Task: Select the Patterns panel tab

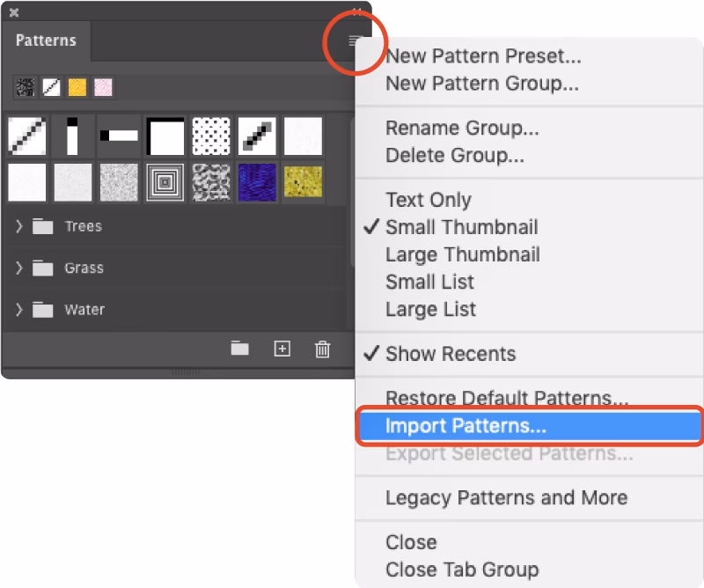Action: [x=46, y=40]
